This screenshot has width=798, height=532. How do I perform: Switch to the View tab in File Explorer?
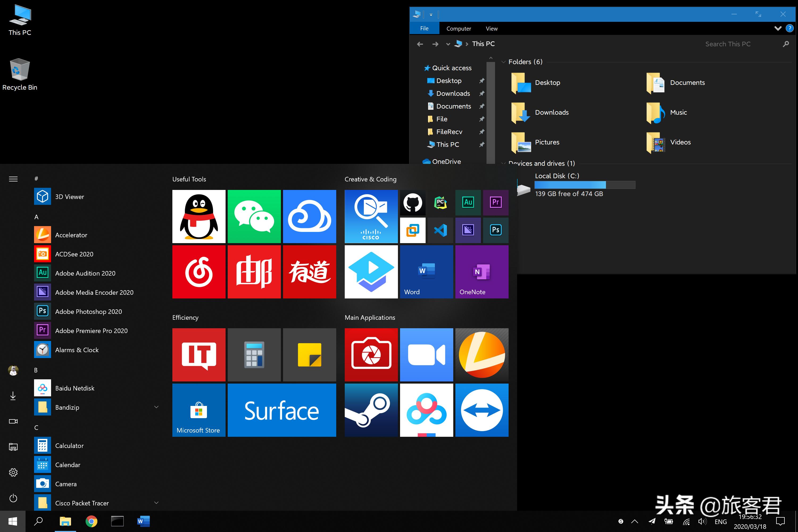[491, 28]
